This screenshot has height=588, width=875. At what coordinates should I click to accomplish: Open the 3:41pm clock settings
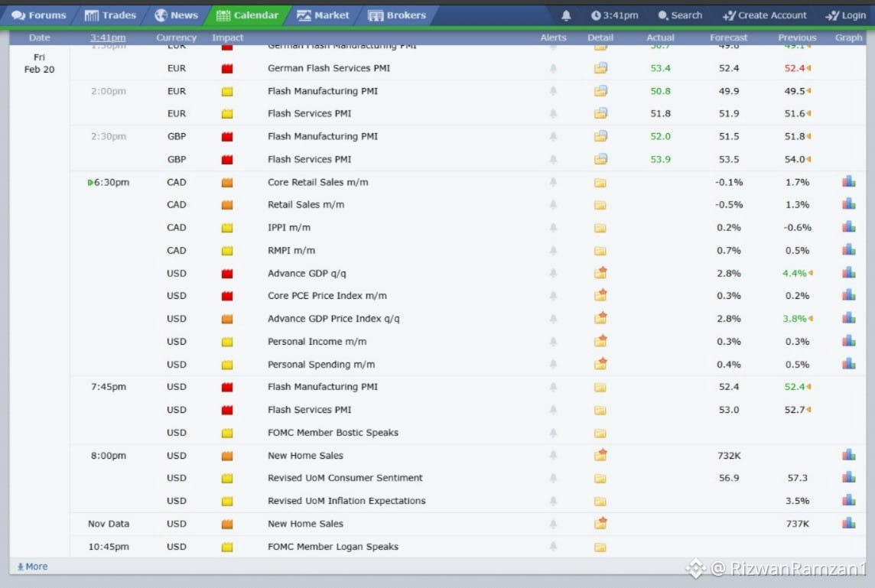[x=614, y=15]
